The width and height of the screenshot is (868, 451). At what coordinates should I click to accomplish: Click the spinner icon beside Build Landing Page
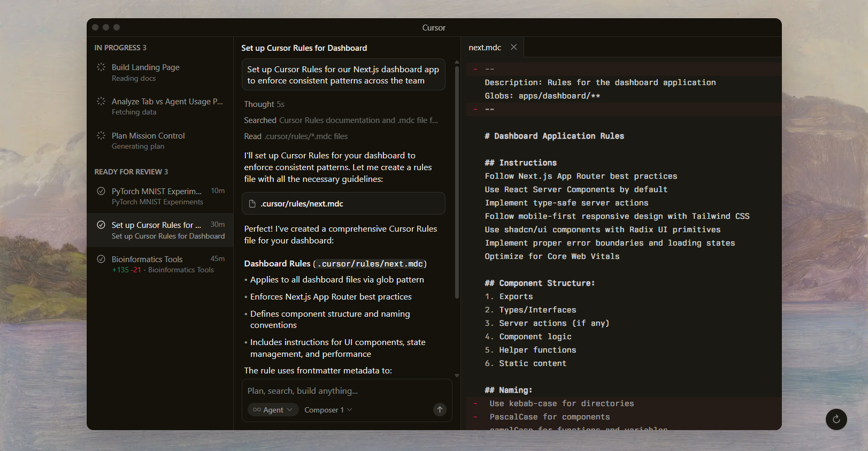[x=101, y=67]
